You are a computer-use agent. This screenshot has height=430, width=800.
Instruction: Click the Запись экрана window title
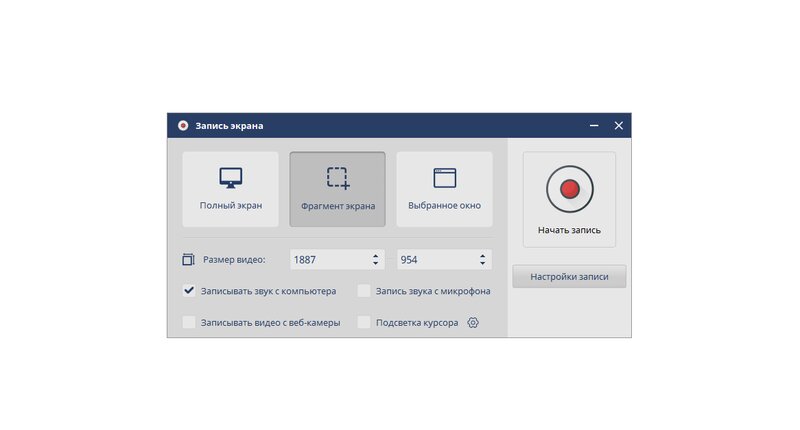click(229, 125)
